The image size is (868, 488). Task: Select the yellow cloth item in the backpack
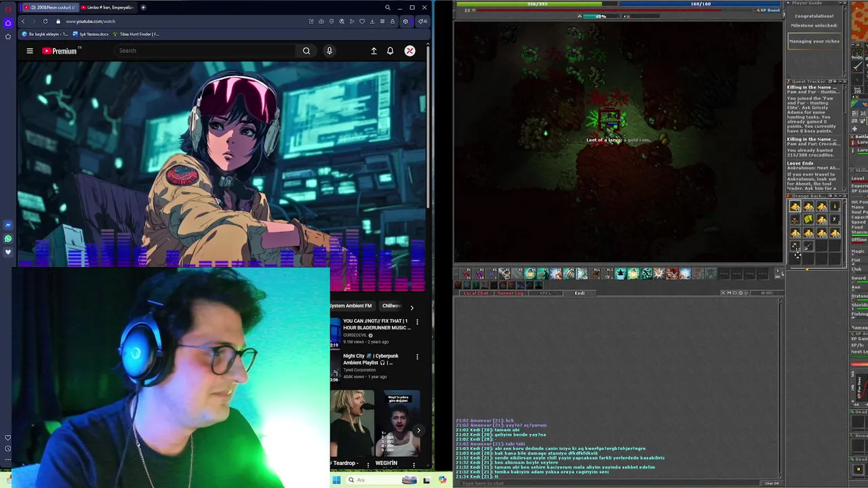pos(808,220)
